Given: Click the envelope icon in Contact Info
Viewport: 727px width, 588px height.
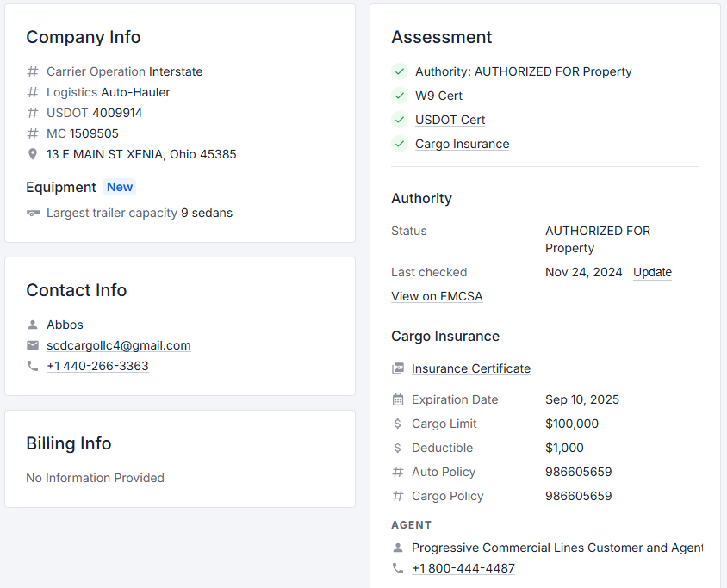Looking at the screenshot, I should tap(33, 345).
